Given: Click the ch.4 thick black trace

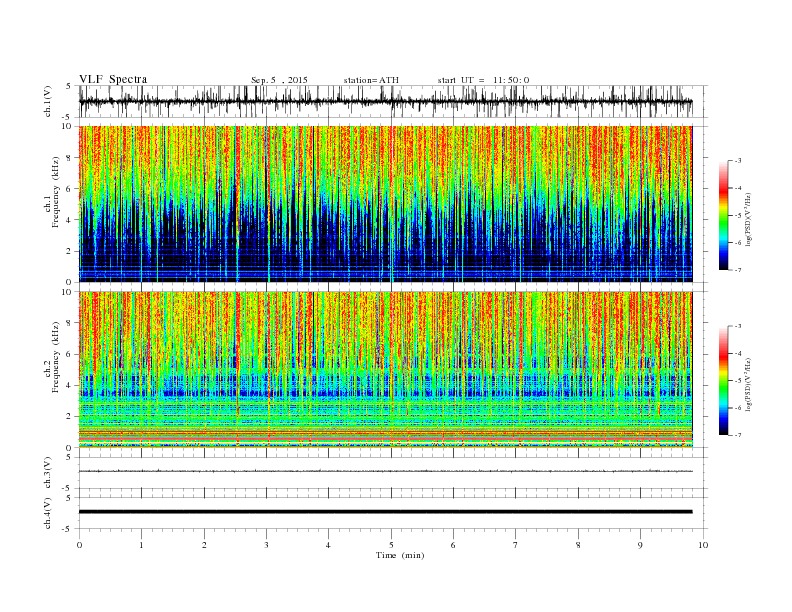Looking at the screenshot, I should pos(385,512).
